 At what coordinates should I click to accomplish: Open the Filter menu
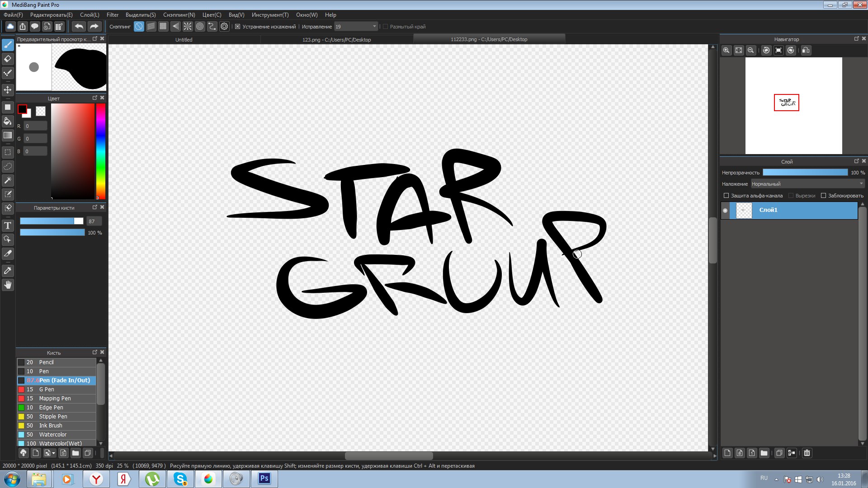pos(112,15)
